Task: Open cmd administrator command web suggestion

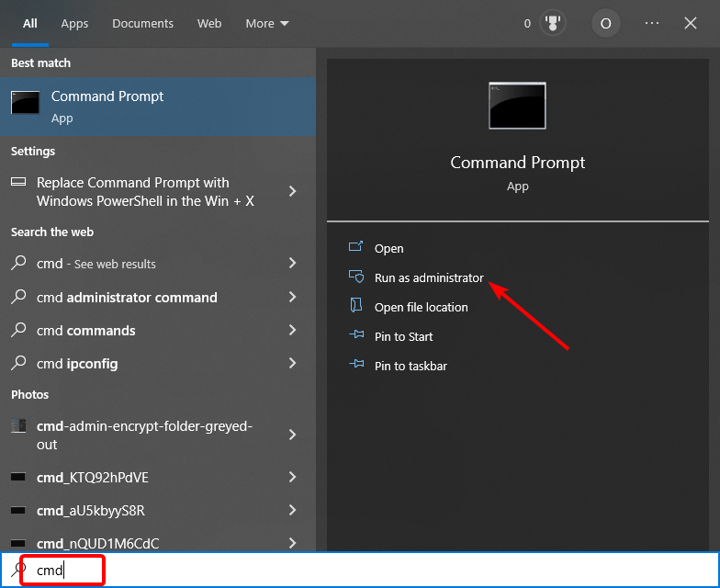Action: coord(127,298)
